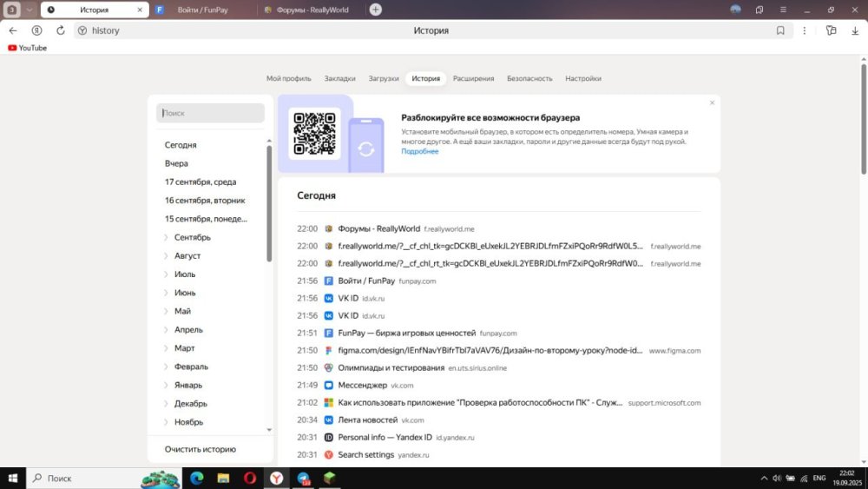Image resolution: width=868 pixels, height=489 pixels.
Task: Select Сегодня in the date list
Action: (x=181, y=144)
